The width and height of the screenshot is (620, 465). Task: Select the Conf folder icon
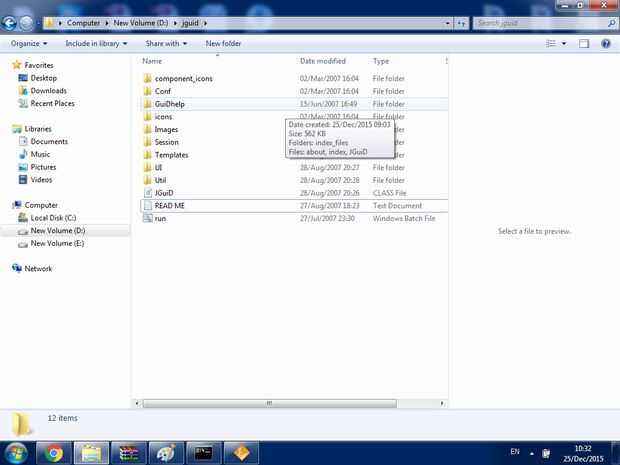(x=147, y=91)
